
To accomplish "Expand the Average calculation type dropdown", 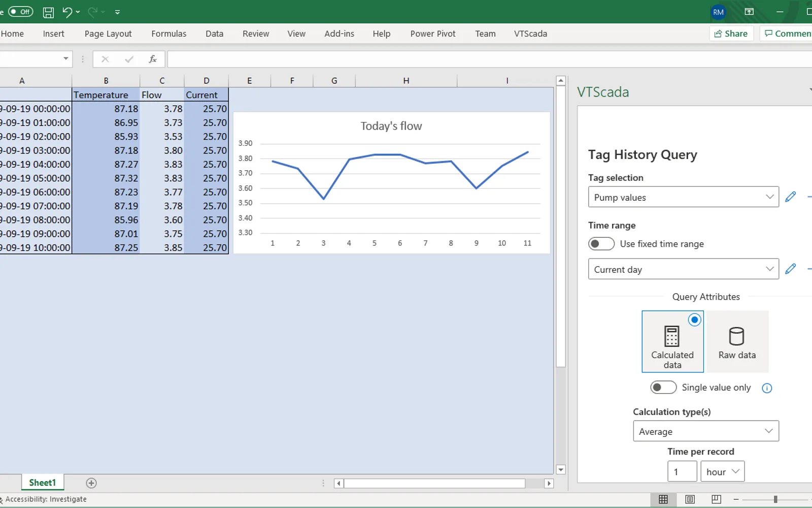I will point(705,431).
